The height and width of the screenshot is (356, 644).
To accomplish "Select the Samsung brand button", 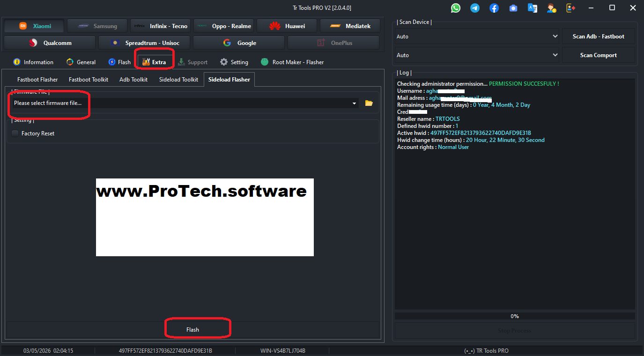I will [97, 26].
